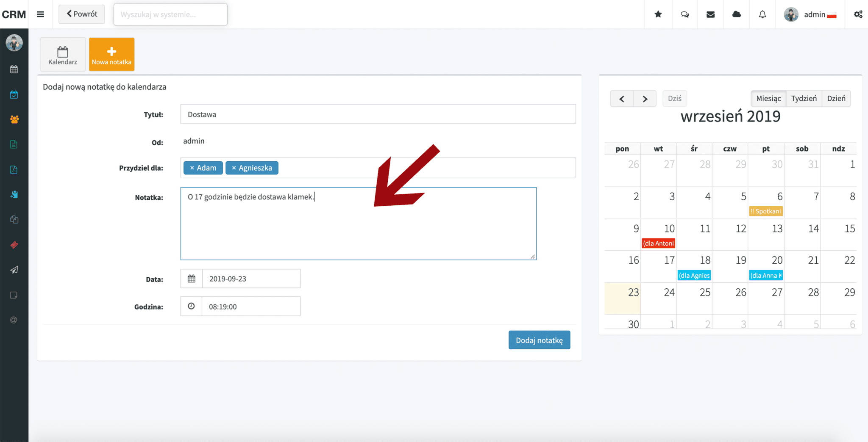Select day 15 in the calendar
Screen dimensions: 868x442
tap(839, 235)
